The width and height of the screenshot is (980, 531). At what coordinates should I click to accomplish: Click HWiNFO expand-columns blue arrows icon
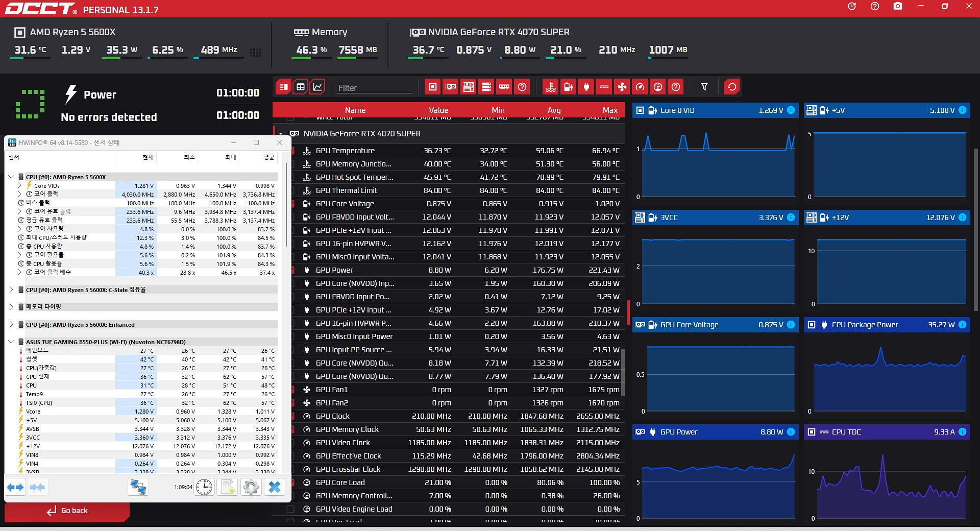[15, 487]
